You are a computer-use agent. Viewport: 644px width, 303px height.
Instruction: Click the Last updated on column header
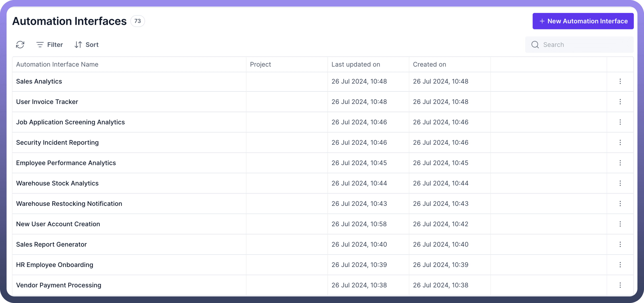click(x=356, y=65)
